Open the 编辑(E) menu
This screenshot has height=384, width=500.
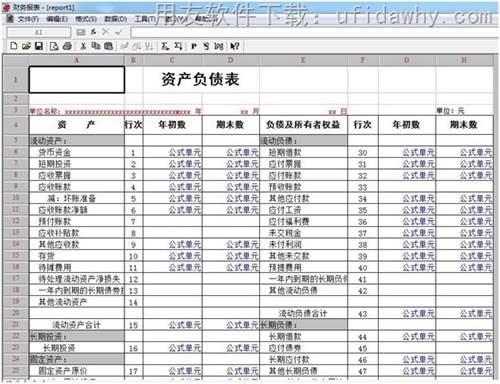57,19
